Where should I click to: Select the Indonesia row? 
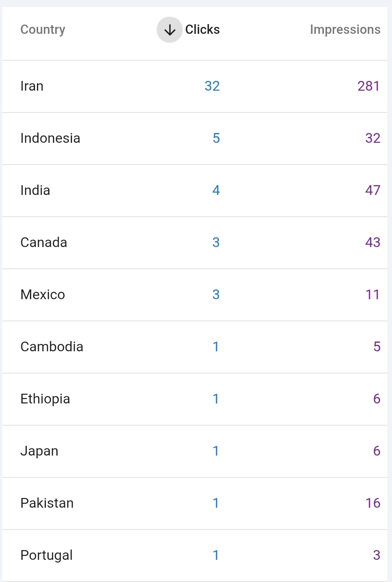click(195, 138)
